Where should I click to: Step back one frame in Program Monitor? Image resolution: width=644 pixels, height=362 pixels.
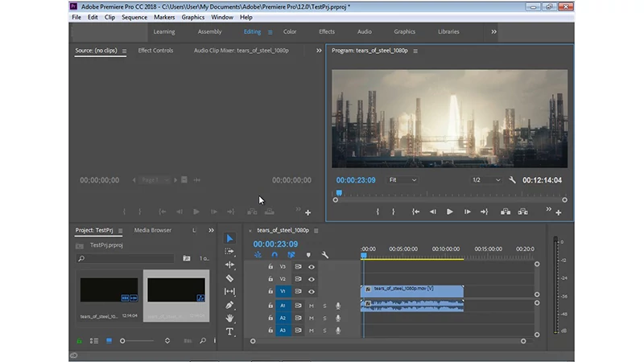point(432,212)
